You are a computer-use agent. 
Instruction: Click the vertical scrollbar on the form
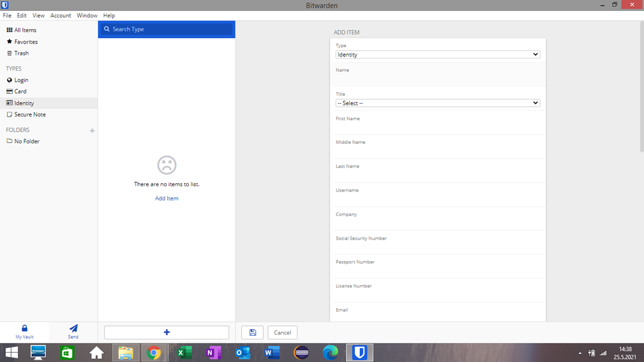point(642,86)
